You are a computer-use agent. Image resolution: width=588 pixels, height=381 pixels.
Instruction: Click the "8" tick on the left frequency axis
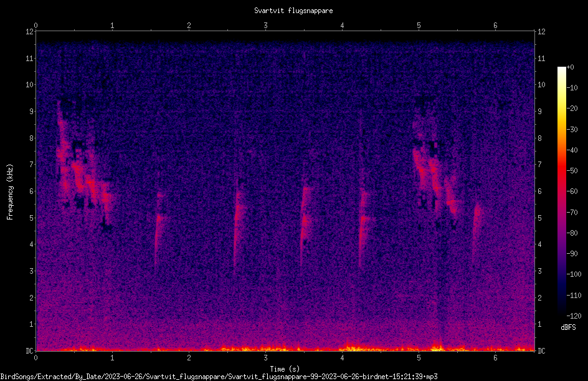[31, 138]
